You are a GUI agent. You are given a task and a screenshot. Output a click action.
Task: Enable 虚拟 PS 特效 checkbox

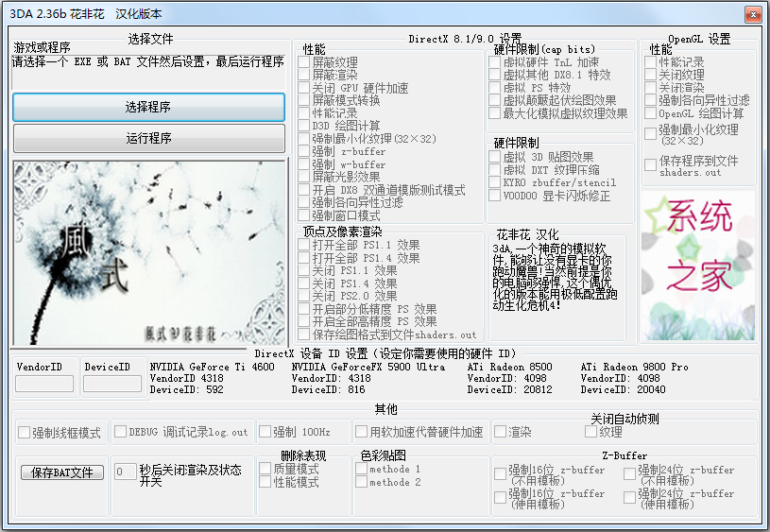[x=495, y=88]
